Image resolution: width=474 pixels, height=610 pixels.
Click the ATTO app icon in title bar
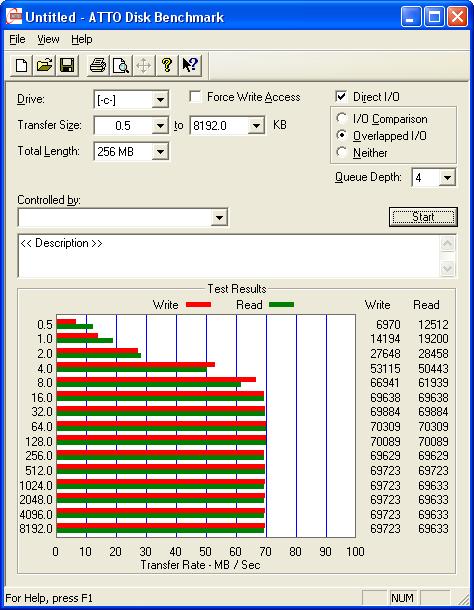(x=14, y=17)
